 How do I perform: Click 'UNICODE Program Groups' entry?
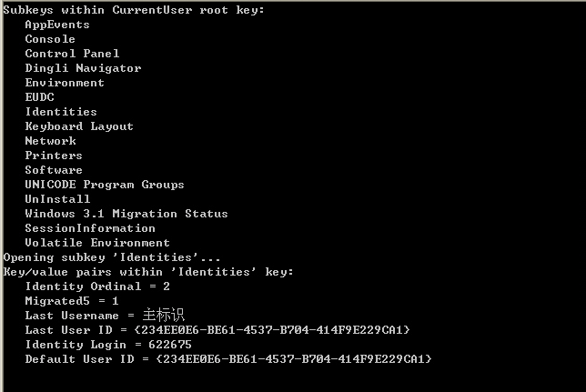[105, 185]
